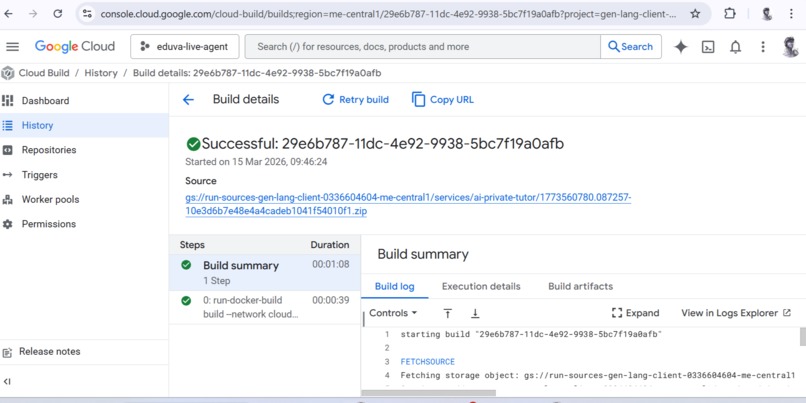Image resolution: width=806 pixels, height=403 pixels.
Task: Click the 00:01:08 duration value
Action: (x=331, y=264)
